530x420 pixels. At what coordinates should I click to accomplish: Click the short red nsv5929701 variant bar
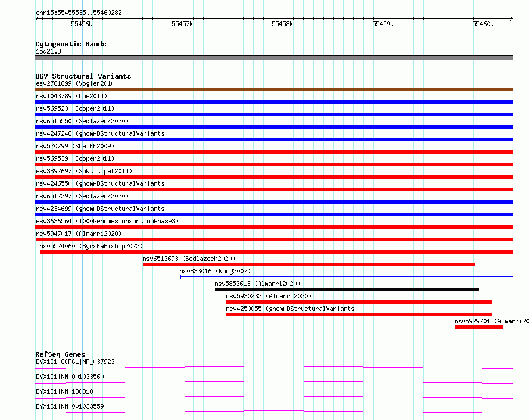479,327
